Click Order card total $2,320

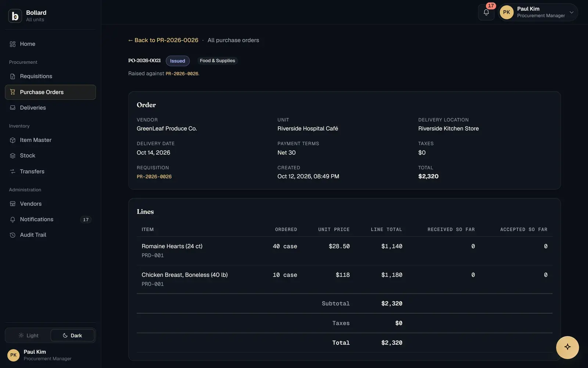428,176
